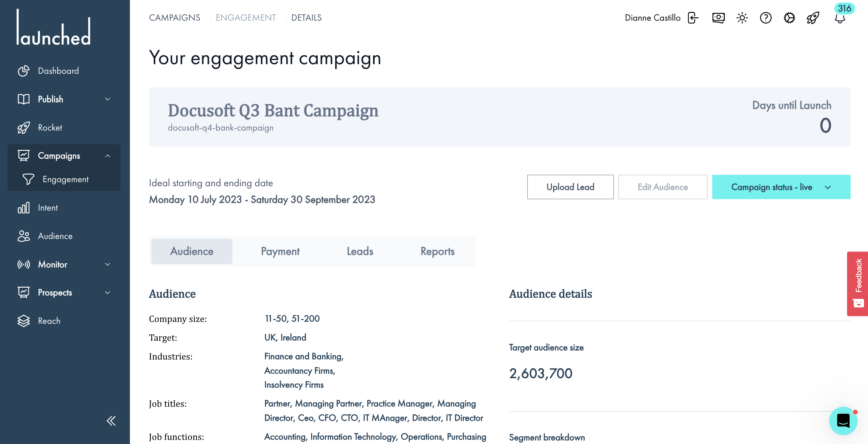Open the Rocket sidebar icon
868x444 pixels.
[24, 128]
